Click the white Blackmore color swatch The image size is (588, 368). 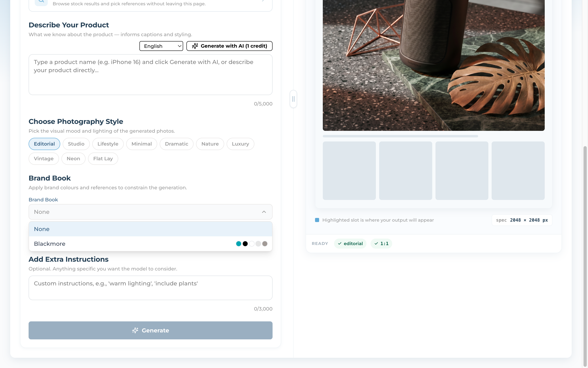pos(252,244)
